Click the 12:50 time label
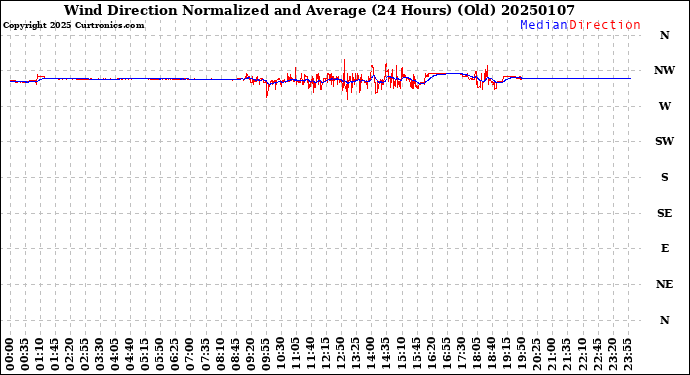 341,355
